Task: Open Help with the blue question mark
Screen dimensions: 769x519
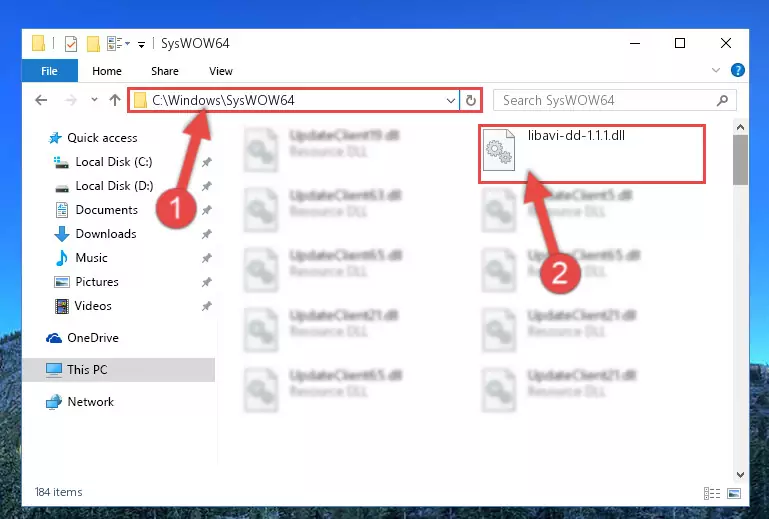Action: [x=737, y=70]
